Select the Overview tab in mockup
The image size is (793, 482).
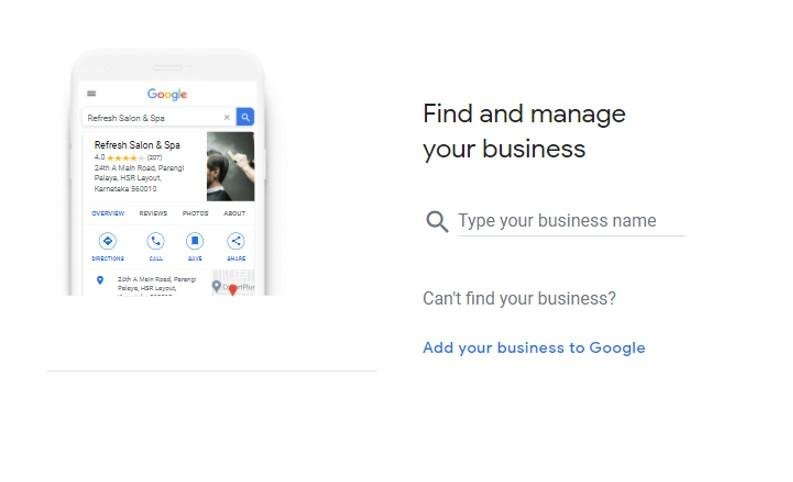click(108, 213)
